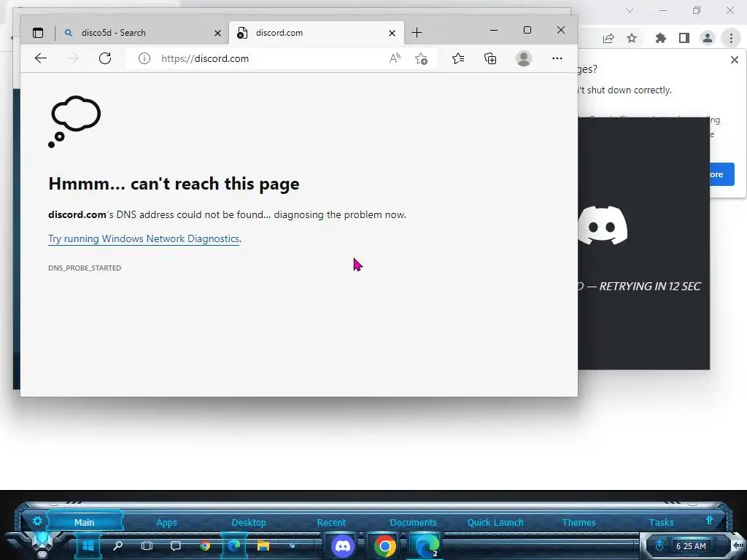Dismiss Chrome restore pages popup
747x560 pixels.
(x=734, y=60)
